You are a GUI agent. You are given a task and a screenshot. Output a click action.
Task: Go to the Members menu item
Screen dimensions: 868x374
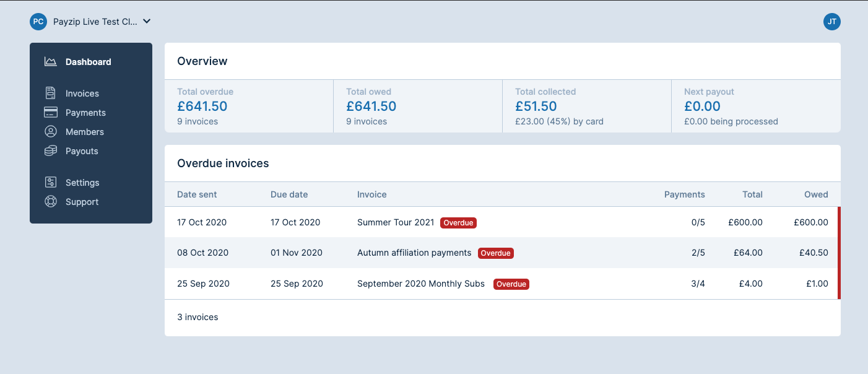tap(85, 132)
